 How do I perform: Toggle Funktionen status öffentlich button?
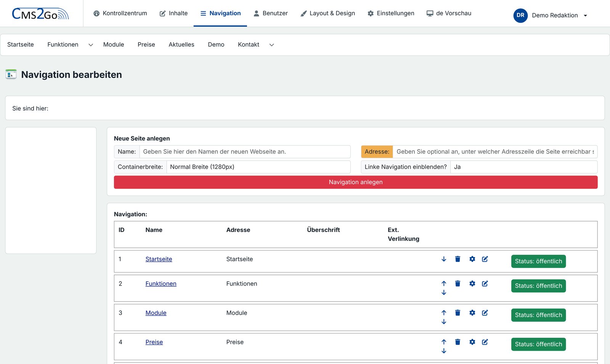point(538,286)
